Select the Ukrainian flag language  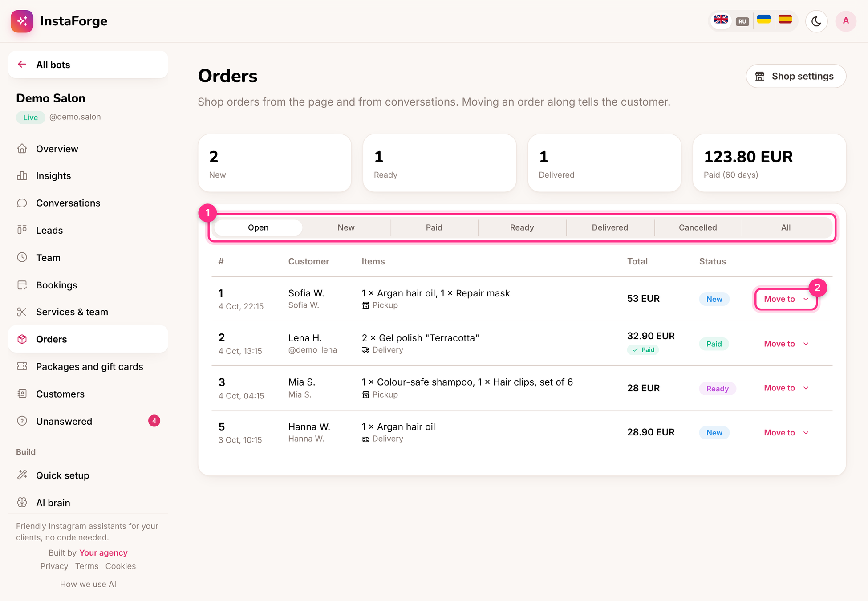pyautogui.click(x=764, y=20)
